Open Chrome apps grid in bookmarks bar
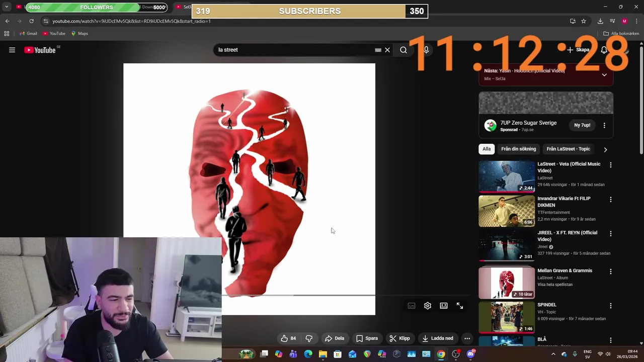This screenshot has width=644, height=362. 7,34
